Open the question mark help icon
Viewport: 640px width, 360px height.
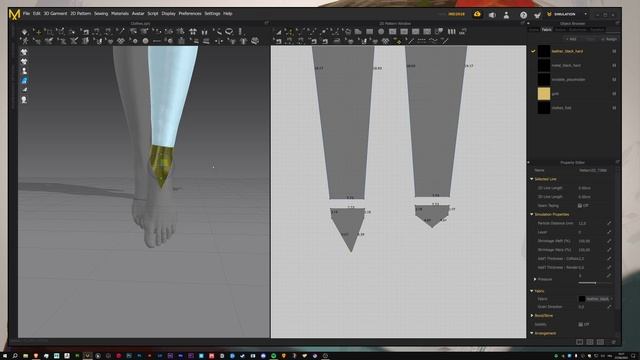[x=523, y=15]
